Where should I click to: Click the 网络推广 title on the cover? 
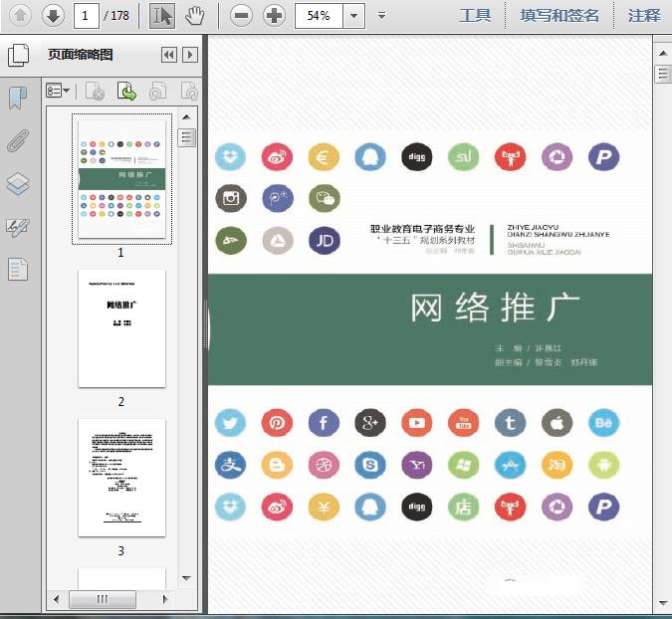[x=496, y=308]
